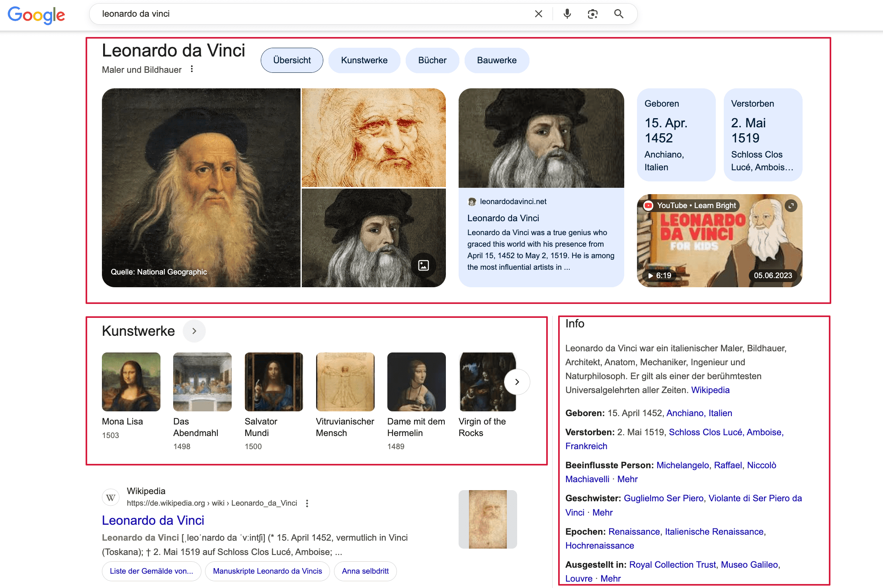
Task: Open Dame mit dem Hermelin thumbnail
Action: 416,382
